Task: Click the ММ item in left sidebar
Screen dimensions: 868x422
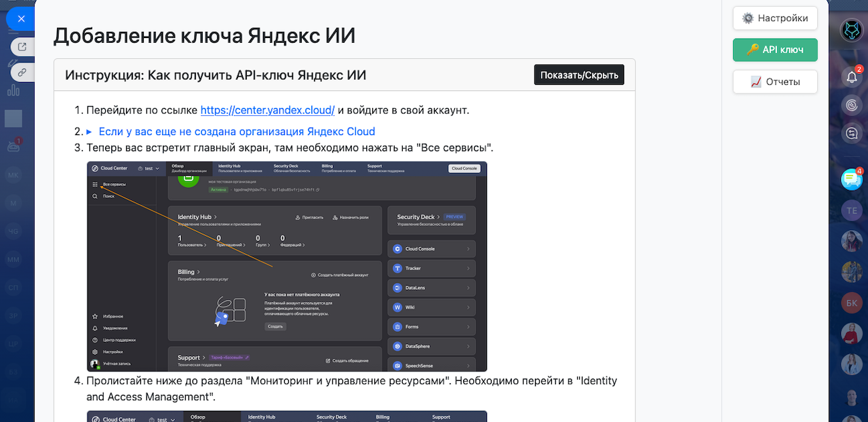Action: tap(14, 260)
